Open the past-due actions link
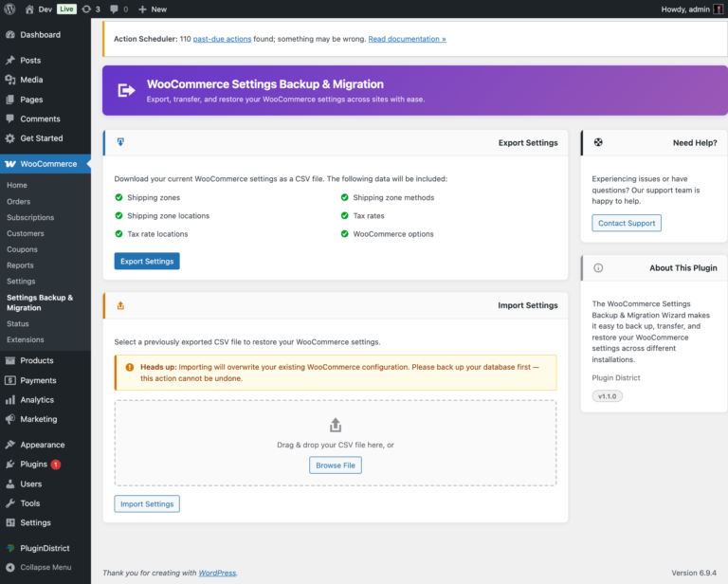Viewport: 728px width, 584px height. (222, 39)
